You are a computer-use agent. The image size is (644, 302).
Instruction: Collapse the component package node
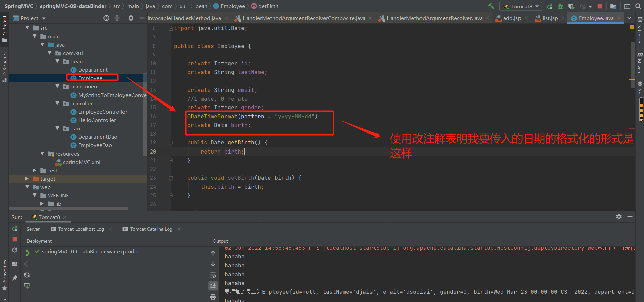57,86
